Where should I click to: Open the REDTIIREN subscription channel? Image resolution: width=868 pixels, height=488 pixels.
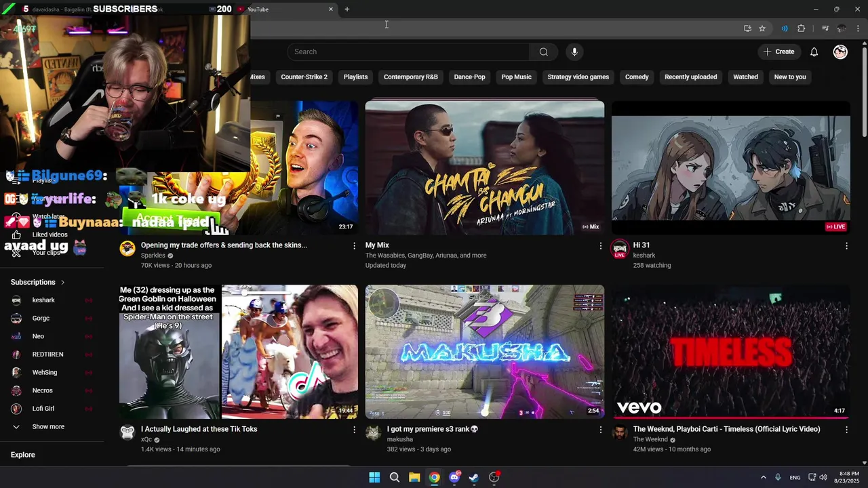coord(49,354)
